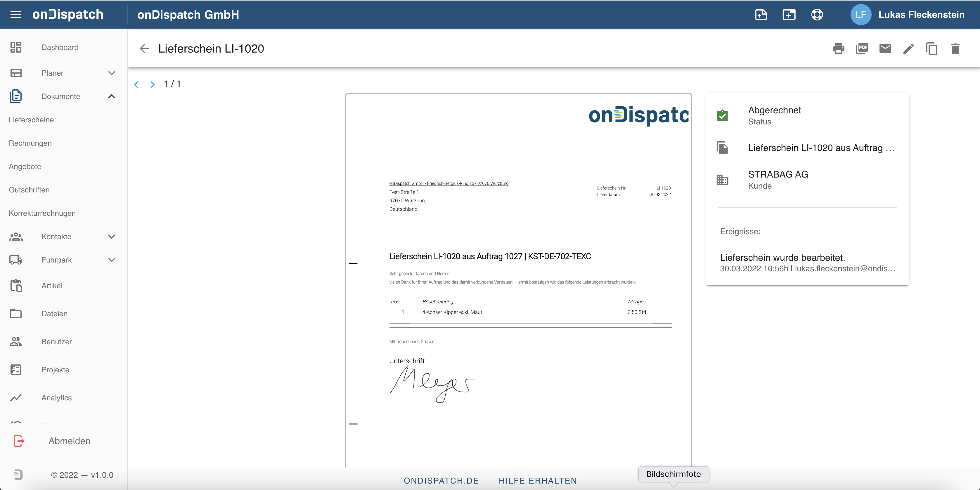This screenshot has height=490, width=980.
Task: Toggle the hamburger menu sidebar
Action: [x=15, y=14]
